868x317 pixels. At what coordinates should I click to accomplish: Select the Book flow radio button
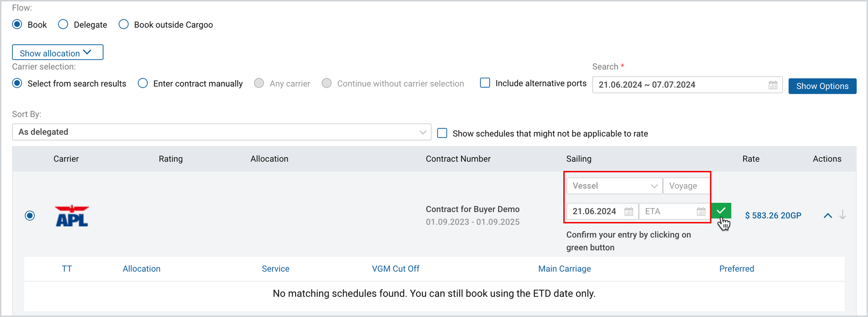tap(17, 24)
